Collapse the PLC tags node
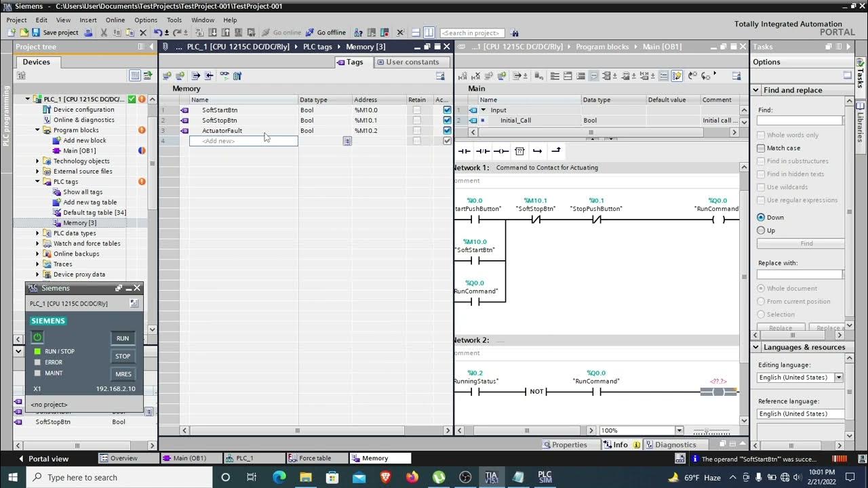 37,182
